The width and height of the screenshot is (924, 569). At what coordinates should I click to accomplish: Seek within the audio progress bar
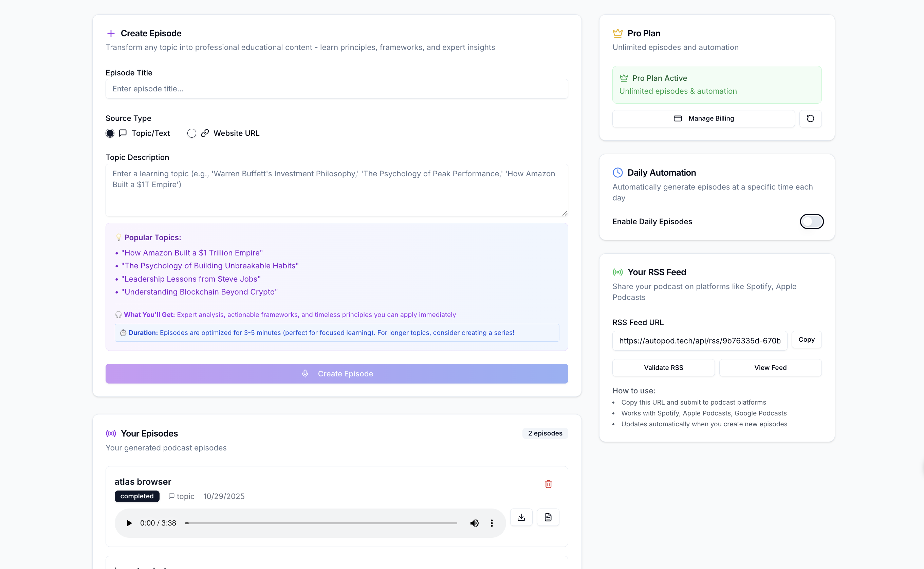pyautogui.click(x=321, y=523)
